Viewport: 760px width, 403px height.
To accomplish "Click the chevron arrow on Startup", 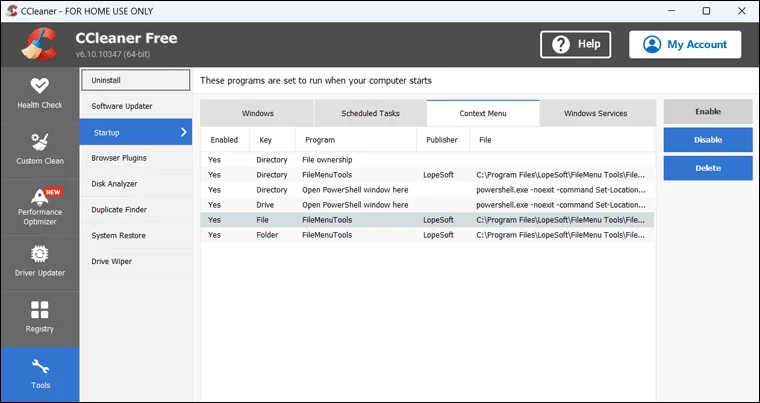I will [x=184, y=132].
